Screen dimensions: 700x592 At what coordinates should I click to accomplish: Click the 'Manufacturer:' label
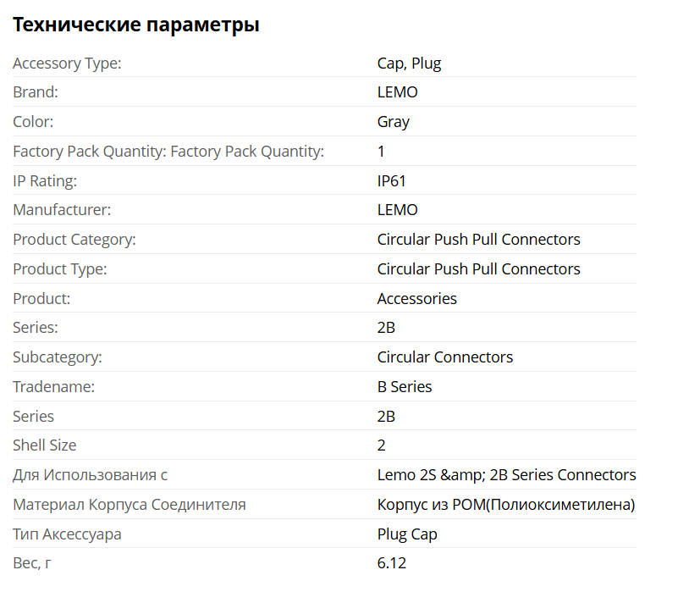coord(62,210)
